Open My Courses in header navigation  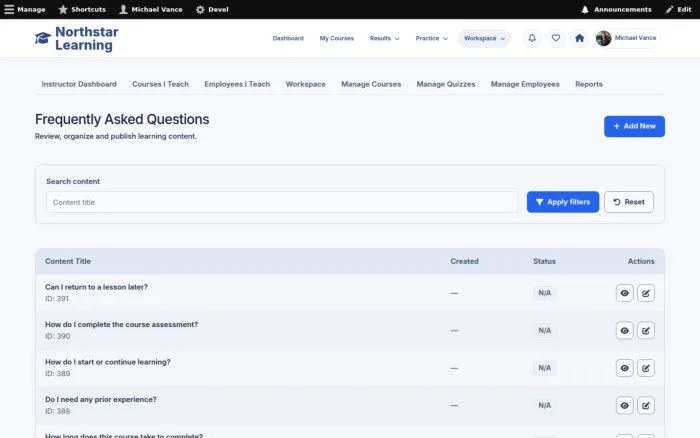point(337,38)
